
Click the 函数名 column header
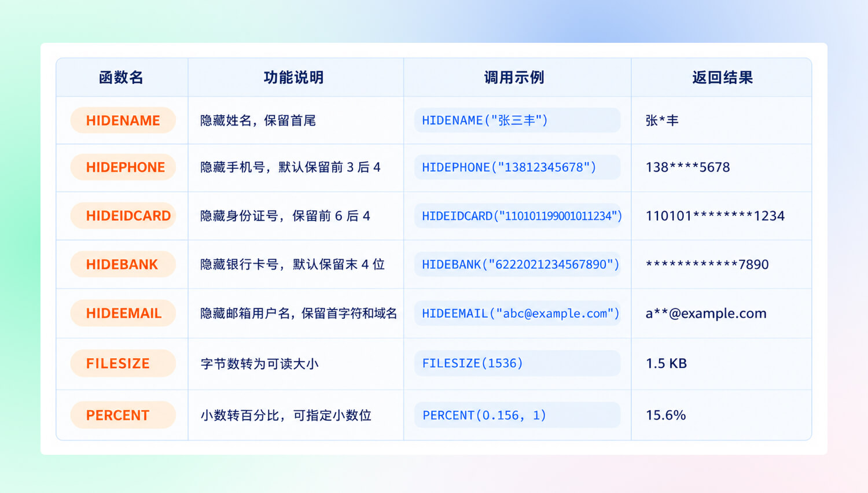tap(121, 78)
